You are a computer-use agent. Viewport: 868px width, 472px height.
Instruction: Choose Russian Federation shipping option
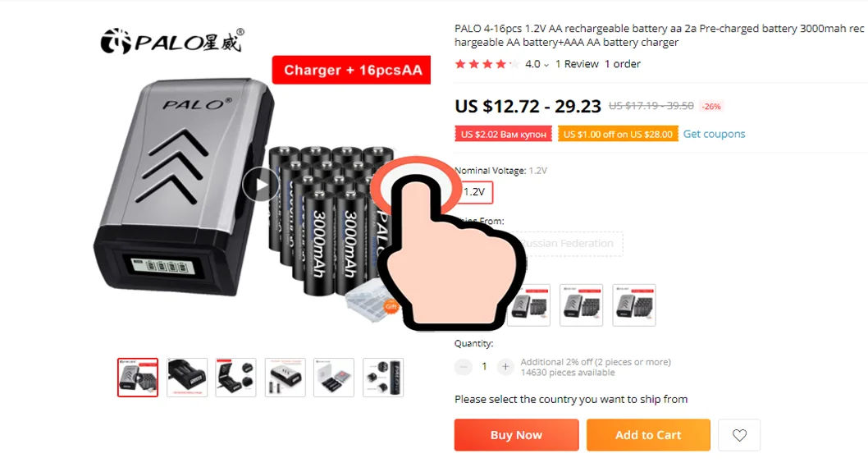(x=566, y=243)
